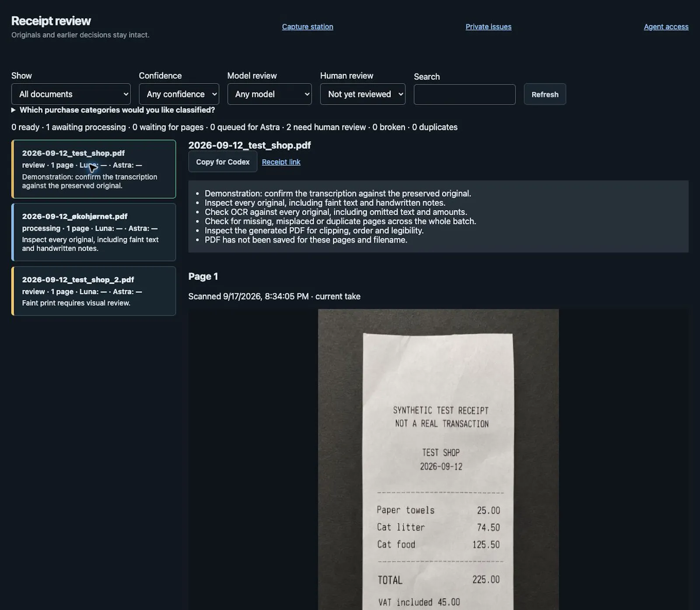The height and width of the screenshot is (610, 700).
Task: Open the Human review dropdown
Action: tap(363, 94)
